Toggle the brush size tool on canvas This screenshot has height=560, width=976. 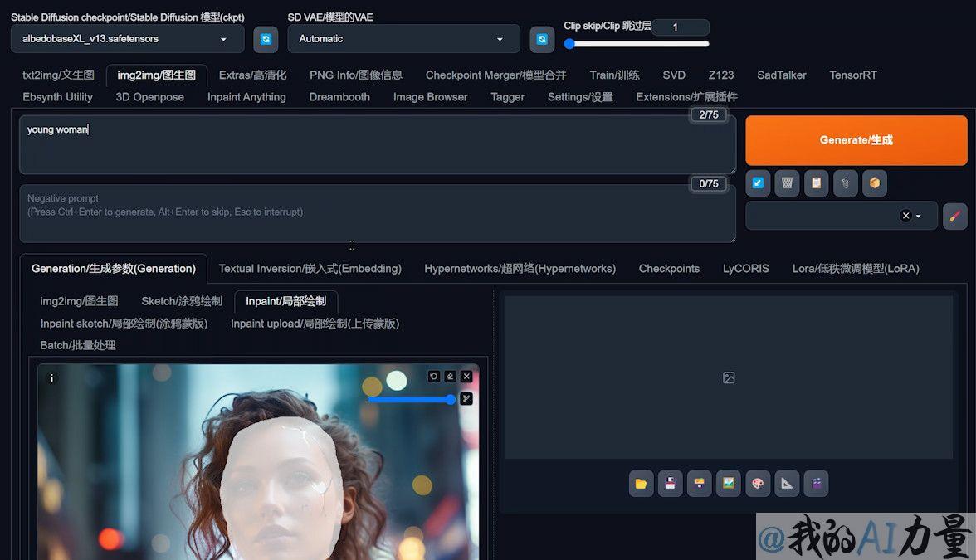pos(466,399)
